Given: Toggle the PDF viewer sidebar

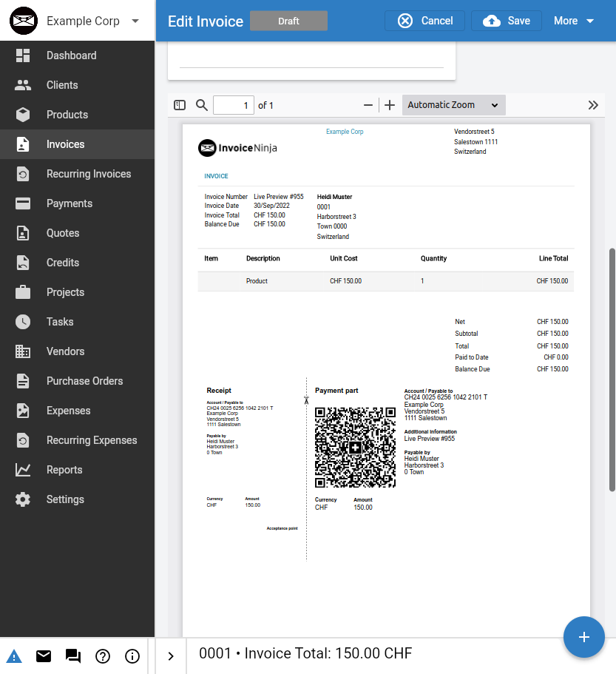Looking at the screenshot, I should (x=180, y=105).
